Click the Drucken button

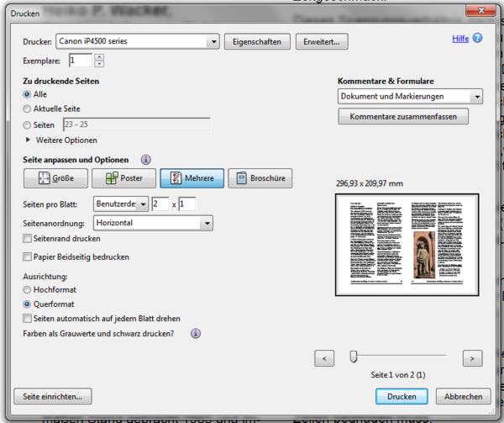coord(402,396)
